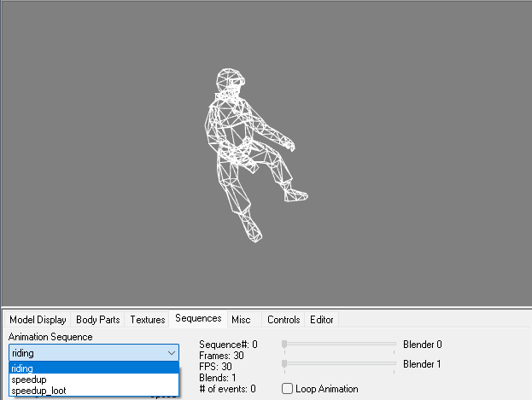Open the Editor tab

tap(322, 320)
